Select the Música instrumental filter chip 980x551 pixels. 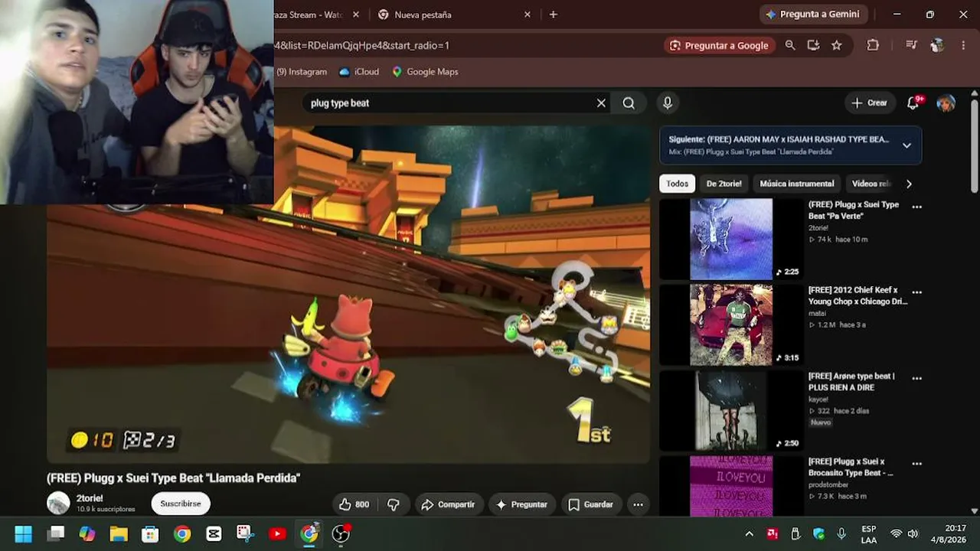point(797,184)
